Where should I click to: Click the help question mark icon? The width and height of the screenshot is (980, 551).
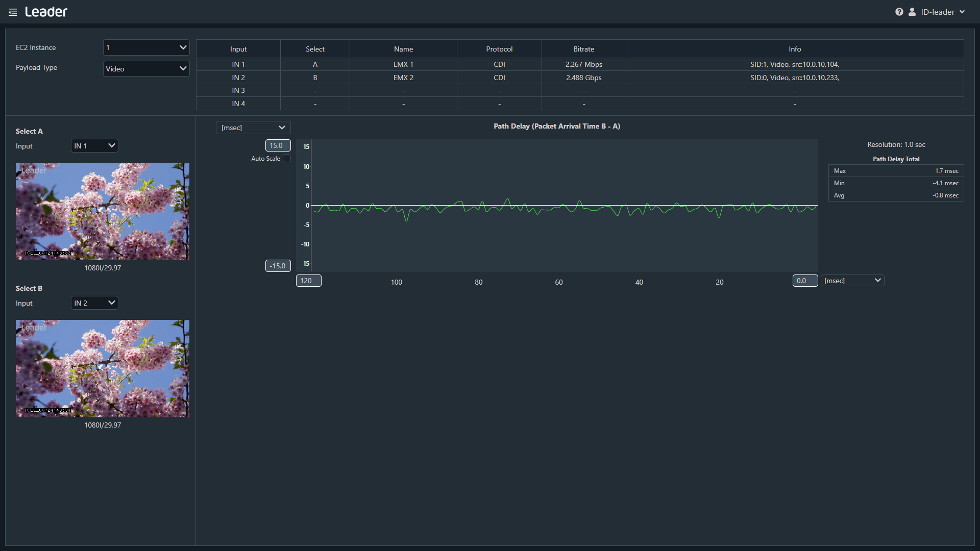(x=899, y=12)
